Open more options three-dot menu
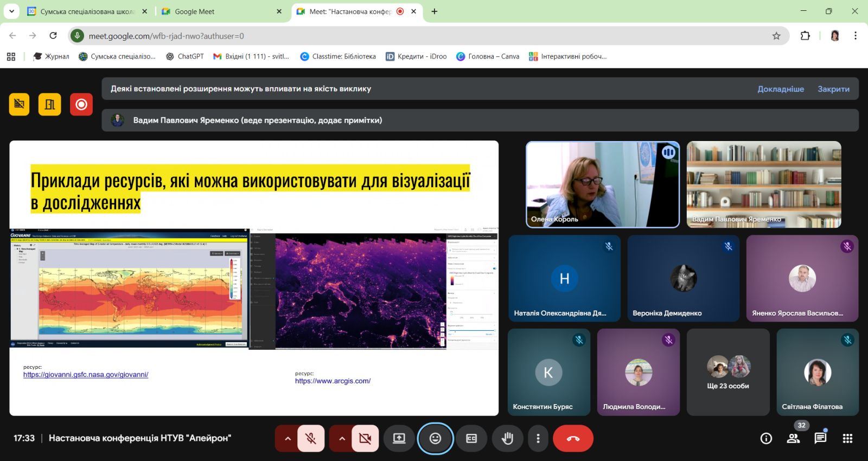This screenshot has height=461, width=868. click(538, 438)
